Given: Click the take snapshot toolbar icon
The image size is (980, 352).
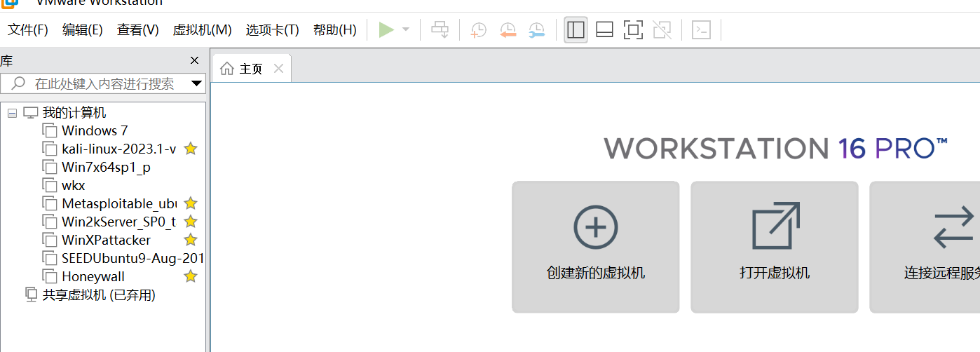Looking at the screenshot, I should coord(478,30).
